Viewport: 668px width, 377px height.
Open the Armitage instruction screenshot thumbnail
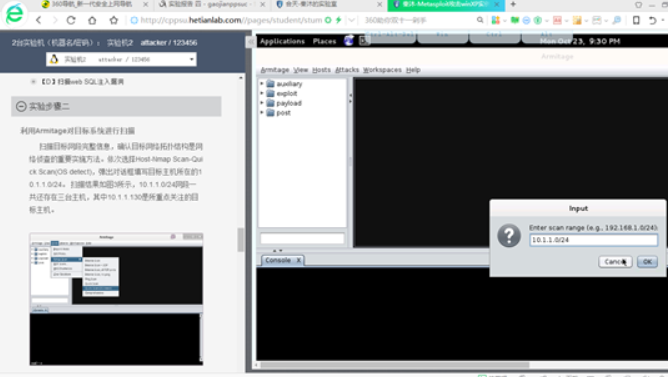click(116, 299)
